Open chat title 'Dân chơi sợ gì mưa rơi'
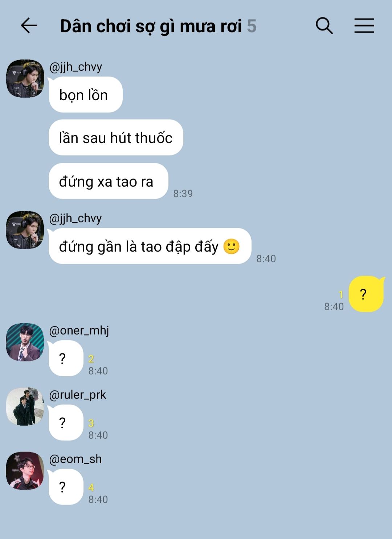The height and width of the screenshot is (539, 392). [151, 27]
